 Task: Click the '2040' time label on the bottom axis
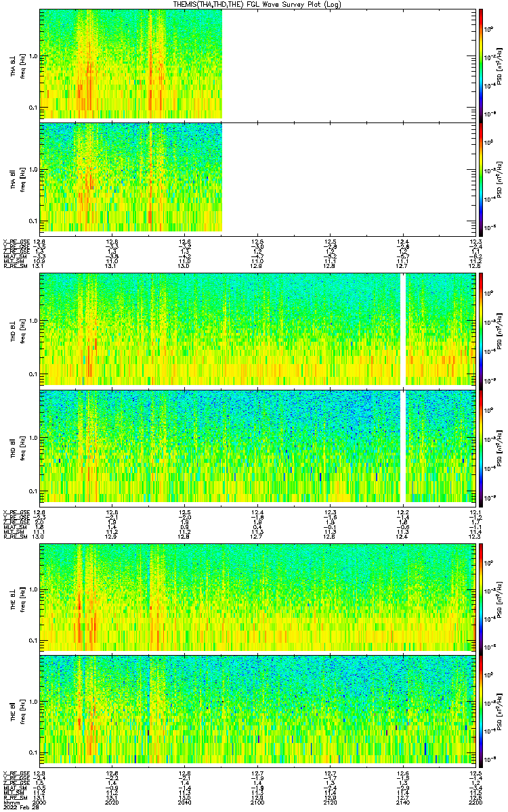[184, 803]
